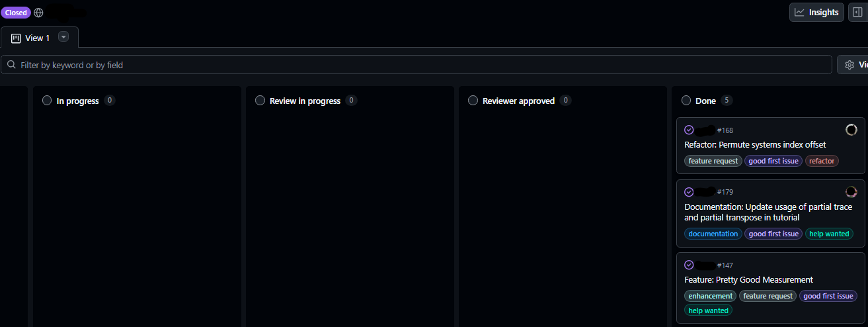This screenshot has height=327, width=868.
Task: Click closed issue icon on card #168
Action: pos(689,130)
